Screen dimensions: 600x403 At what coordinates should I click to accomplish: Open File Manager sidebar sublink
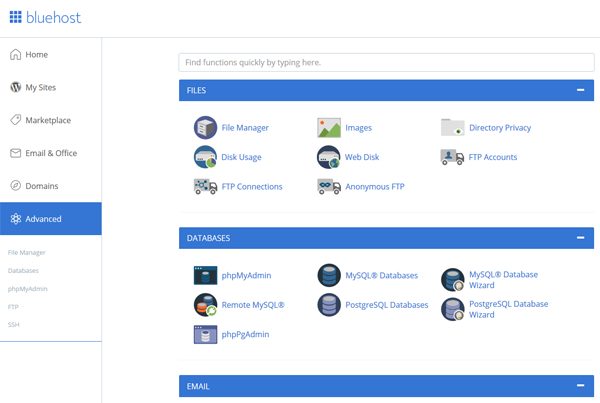coord(26,253)
